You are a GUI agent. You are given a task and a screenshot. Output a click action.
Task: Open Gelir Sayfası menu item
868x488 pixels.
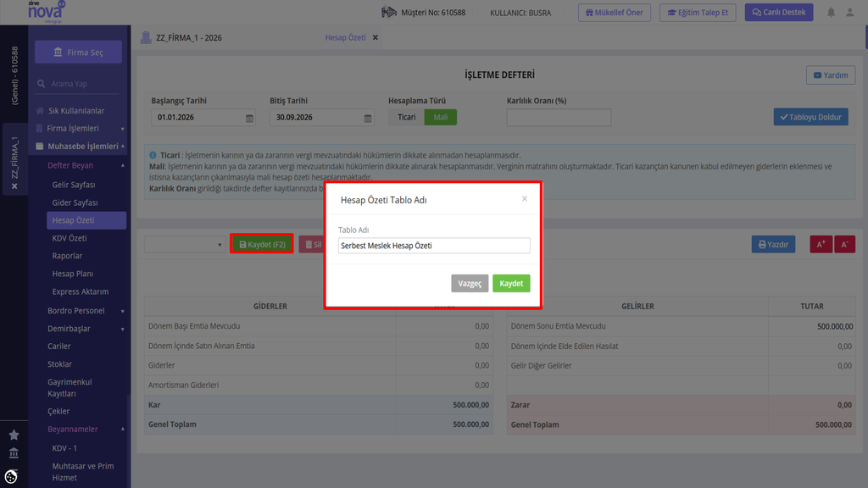pos(74,185)
